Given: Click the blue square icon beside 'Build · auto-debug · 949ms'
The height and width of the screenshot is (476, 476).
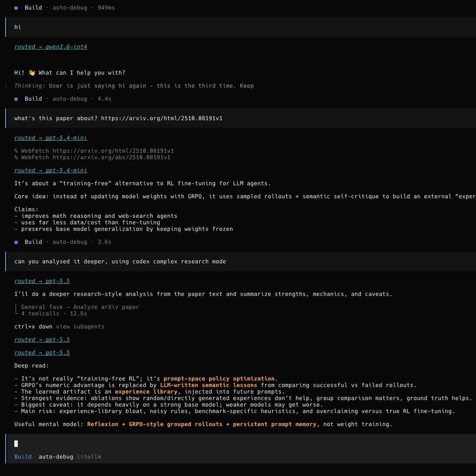Looking at the screenshot, I should tap(16, 8).
